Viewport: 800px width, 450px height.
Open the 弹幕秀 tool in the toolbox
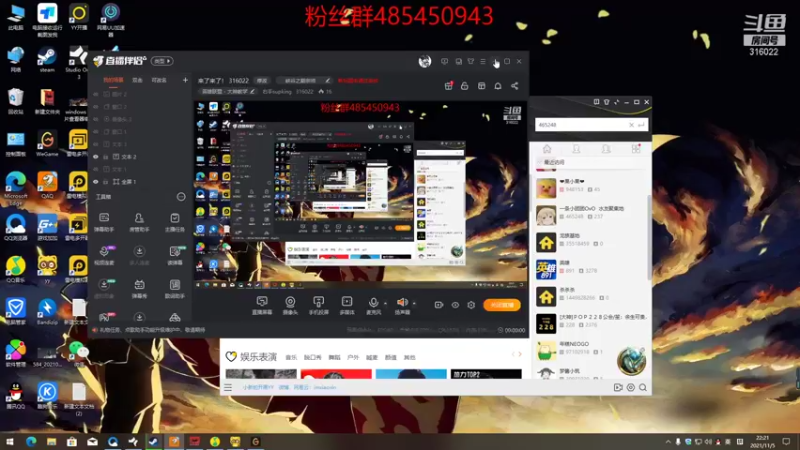(139, 288)
